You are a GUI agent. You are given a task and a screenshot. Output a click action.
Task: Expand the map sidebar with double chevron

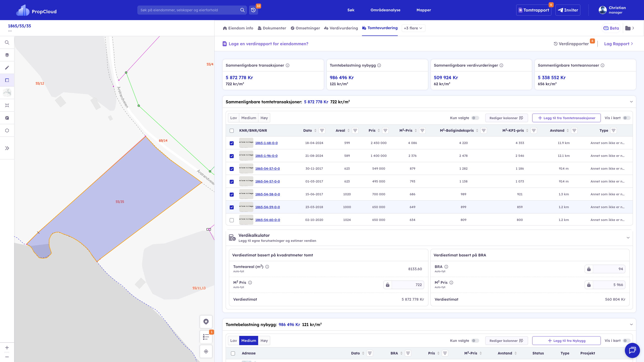[x=7, y=148]
